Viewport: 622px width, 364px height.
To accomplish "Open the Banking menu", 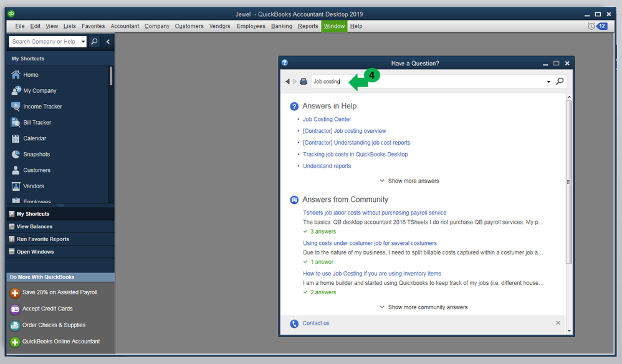I will pyautogui.click(x=282, y=26).
